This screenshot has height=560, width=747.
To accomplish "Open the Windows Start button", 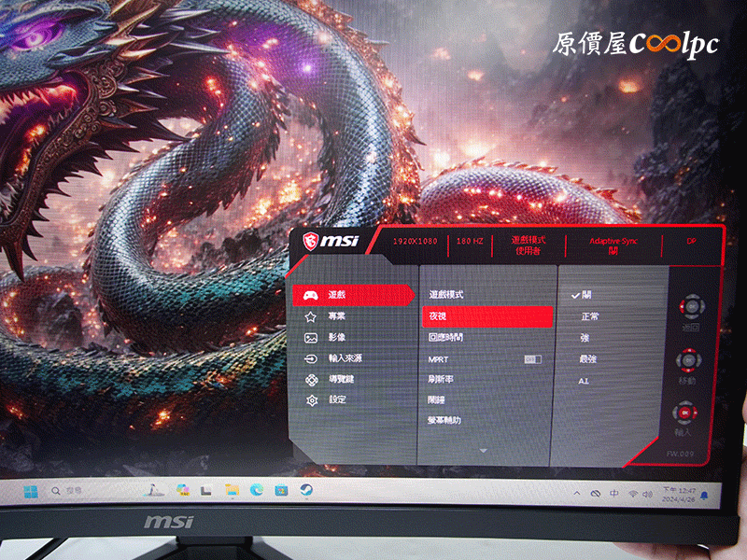I will (x=31, y=491).
